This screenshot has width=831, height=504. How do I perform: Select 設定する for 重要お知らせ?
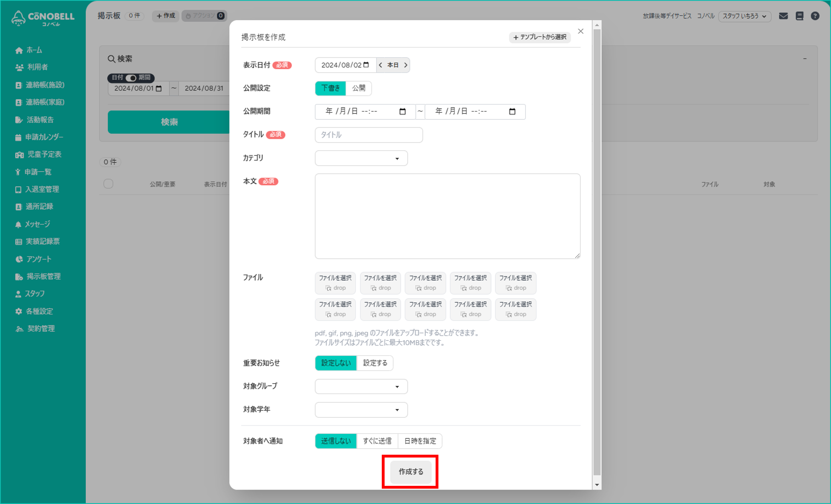click(x=375, y=363)
